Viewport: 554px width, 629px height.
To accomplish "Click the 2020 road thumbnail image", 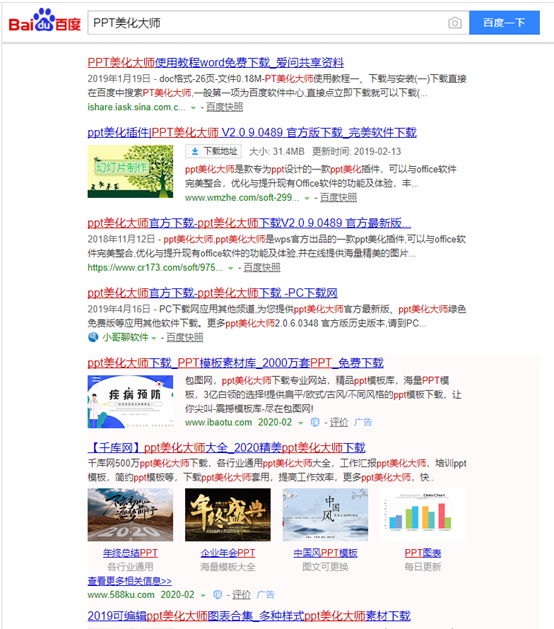I will pyautogui.click(x=130, y=515).
